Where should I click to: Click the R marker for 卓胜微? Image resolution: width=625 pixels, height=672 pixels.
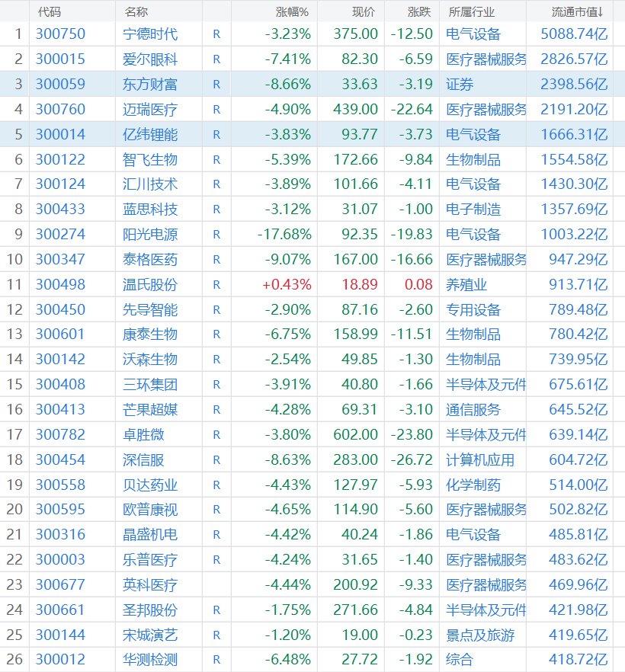[x=216, y=434]
